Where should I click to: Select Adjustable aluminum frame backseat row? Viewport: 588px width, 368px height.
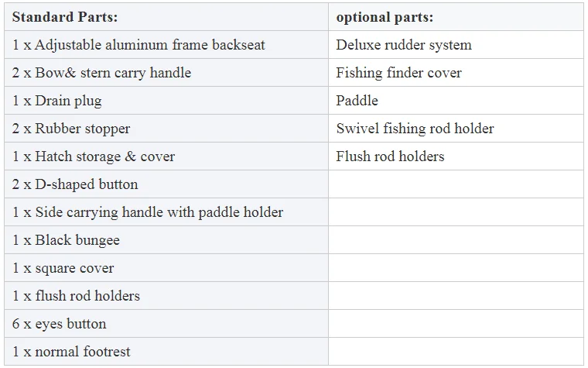166,45
